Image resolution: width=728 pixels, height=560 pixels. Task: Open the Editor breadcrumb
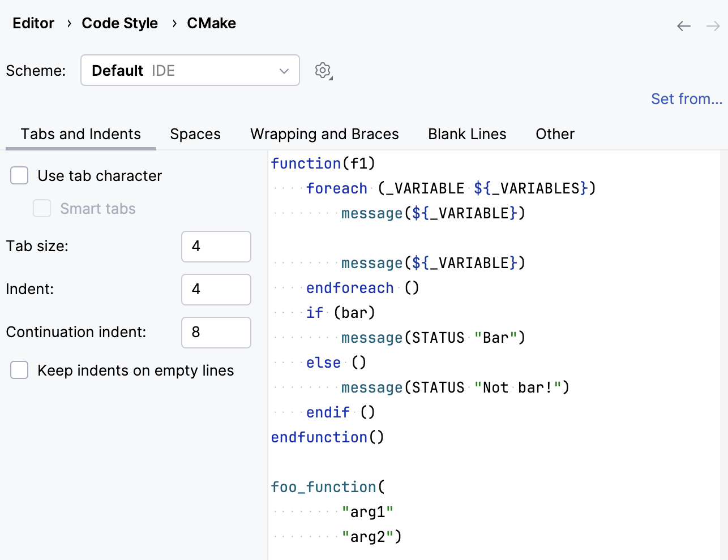pyautogui.click(x=33, y=23)
